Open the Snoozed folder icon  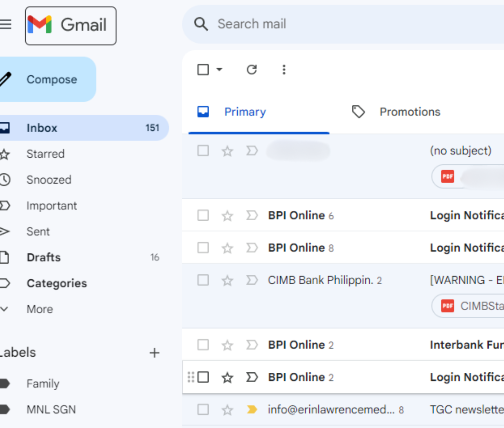[5, 179]
